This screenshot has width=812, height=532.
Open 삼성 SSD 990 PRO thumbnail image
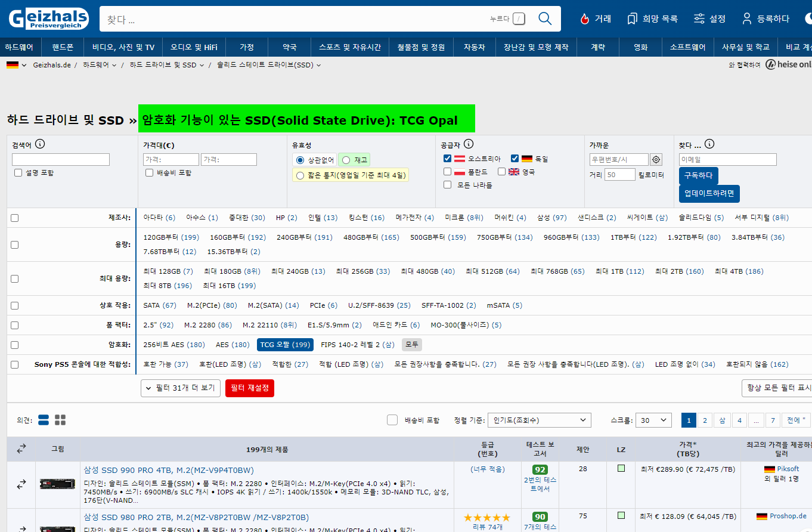[57, 484]
